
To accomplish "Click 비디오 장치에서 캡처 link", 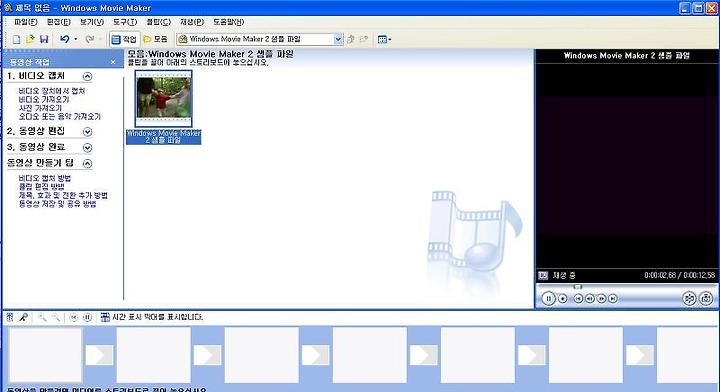I will point(52,91).
